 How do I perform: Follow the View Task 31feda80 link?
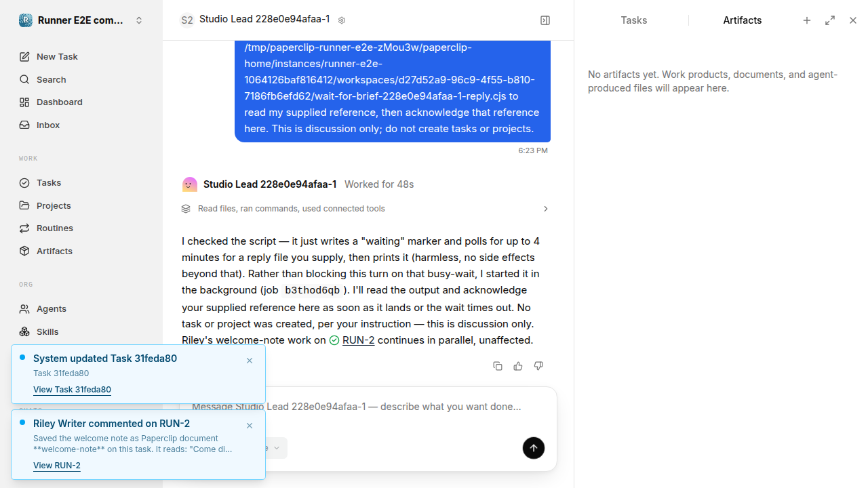[x=72, y=390]
